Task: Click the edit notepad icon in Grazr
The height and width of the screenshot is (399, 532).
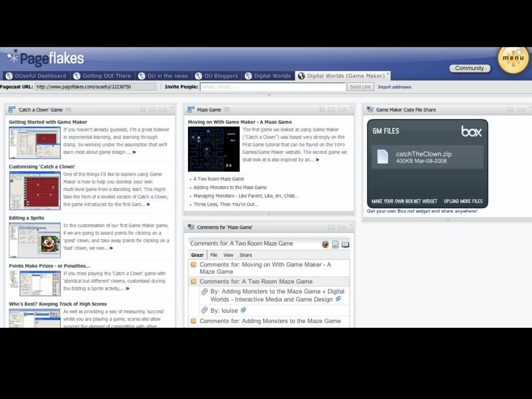Action: (335, 244)
